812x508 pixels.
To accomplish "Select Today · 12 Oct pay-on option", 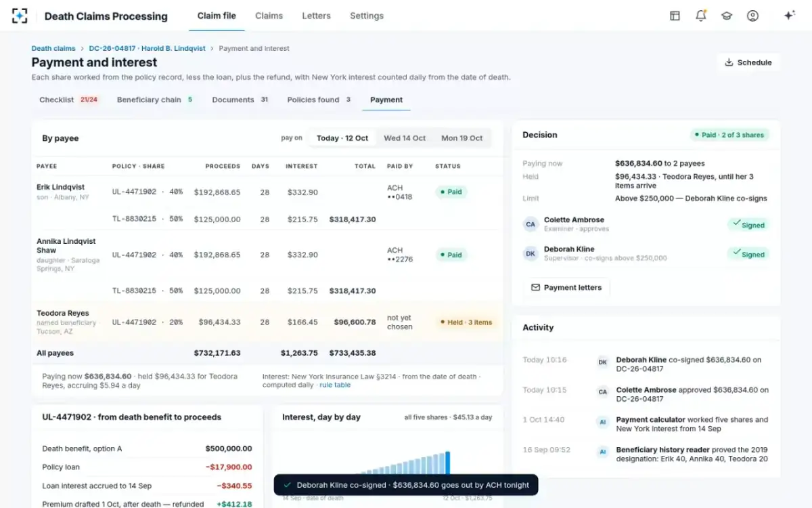I will coord(342,138).
